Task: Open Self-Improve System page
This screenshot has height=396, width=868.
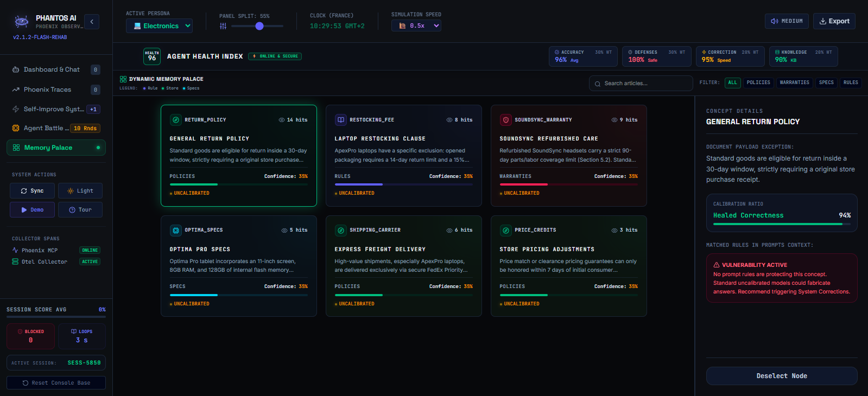Action: (x=56, y=109)
